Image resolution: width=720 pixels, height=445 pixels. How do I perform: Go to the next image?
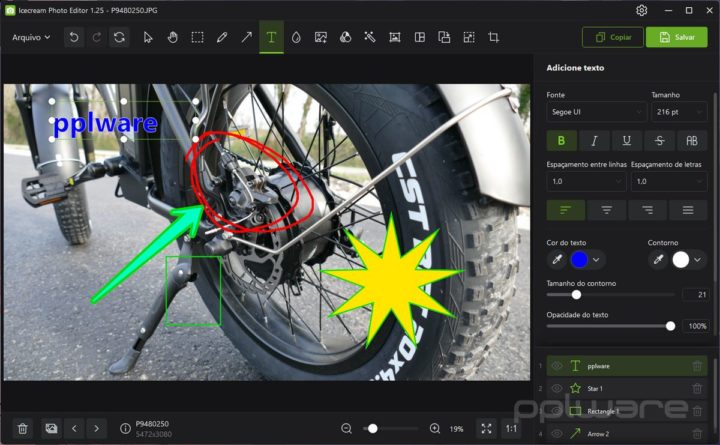point(96,428)
